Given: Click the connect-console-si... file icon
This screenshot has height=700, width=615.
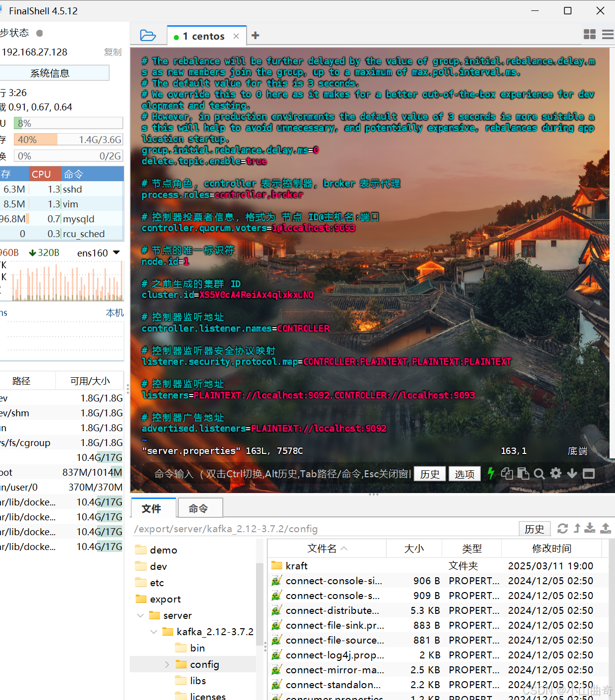Looking at the screenshot, I should pyautogui.click(x=277, y=580).
